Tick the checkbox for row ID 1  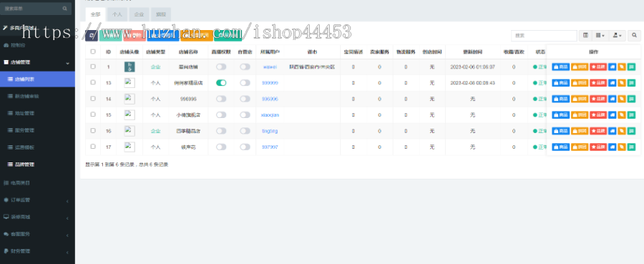[x=93, y=67]
